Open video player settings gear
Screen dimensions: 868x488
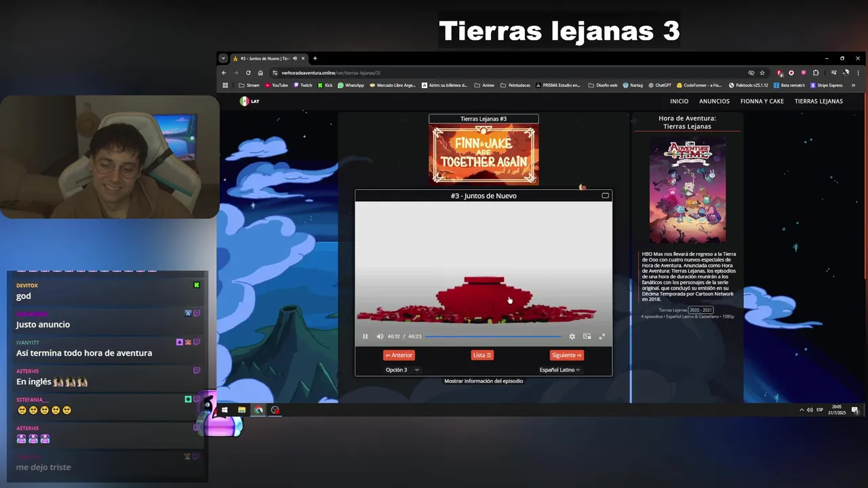click(572, 336)
